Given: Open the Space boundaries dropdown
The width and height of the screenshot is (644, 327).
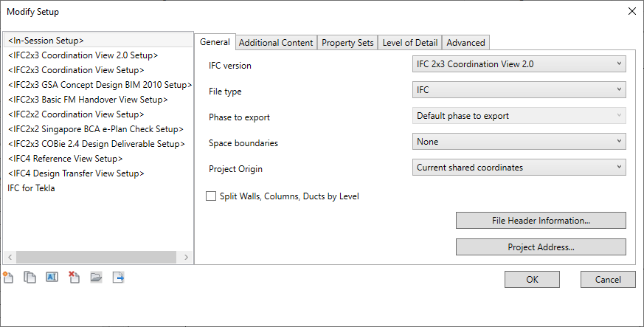Looking at the screenshot, I should tap(519, 142).
